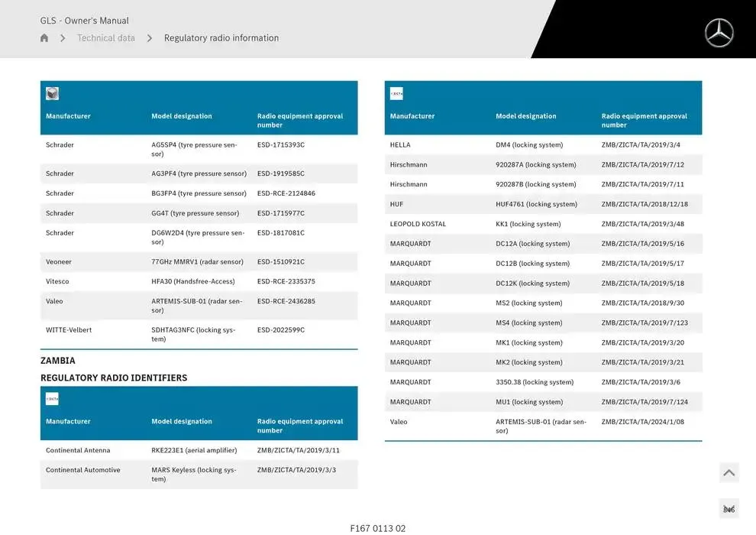Click the chevron before Regulatory radio information

pos(150,38)
